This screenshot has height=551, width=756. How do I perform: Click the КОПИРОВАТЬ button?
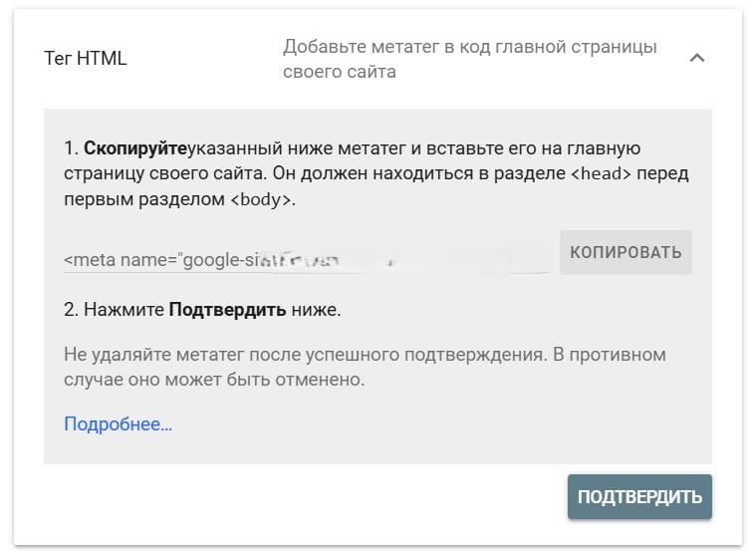tap(626, 252)
